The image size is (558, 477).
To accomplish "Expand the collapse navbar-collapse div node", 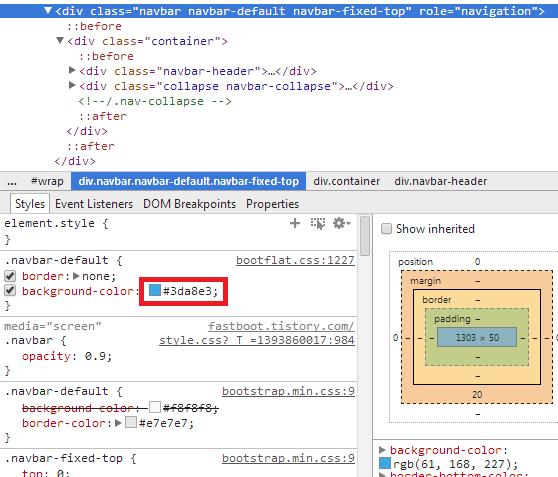I will (x=72, y=85).
